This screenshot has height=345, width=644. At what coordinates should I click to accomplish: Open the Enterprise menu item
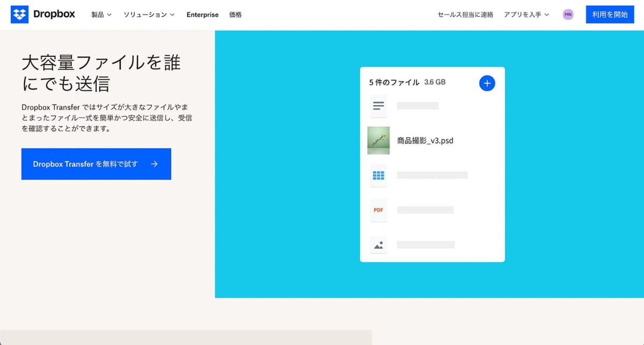coord(202,14)
